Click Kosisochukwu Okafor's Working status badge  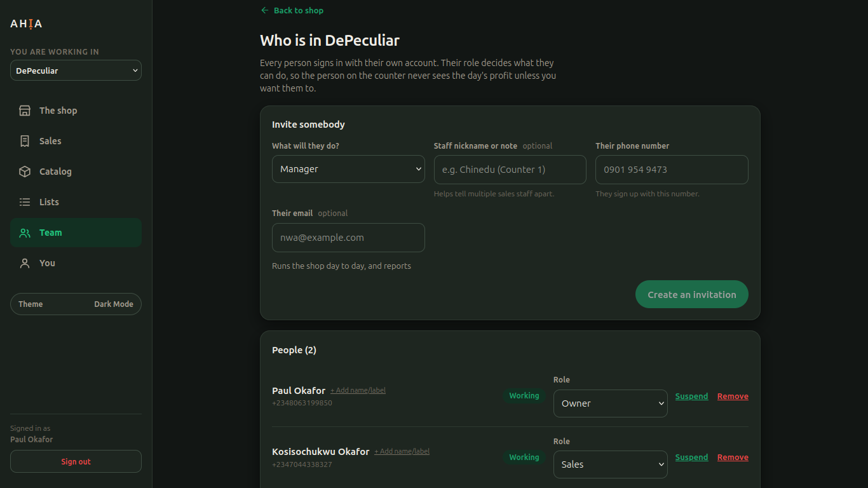tap(524, 457)
